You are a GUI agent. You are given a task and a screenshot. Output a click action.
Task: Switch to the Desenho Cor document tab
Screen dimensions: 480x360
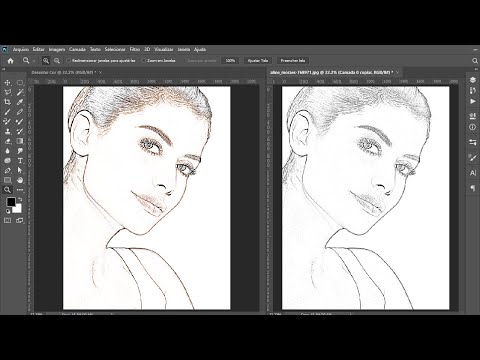click(63, 72)
